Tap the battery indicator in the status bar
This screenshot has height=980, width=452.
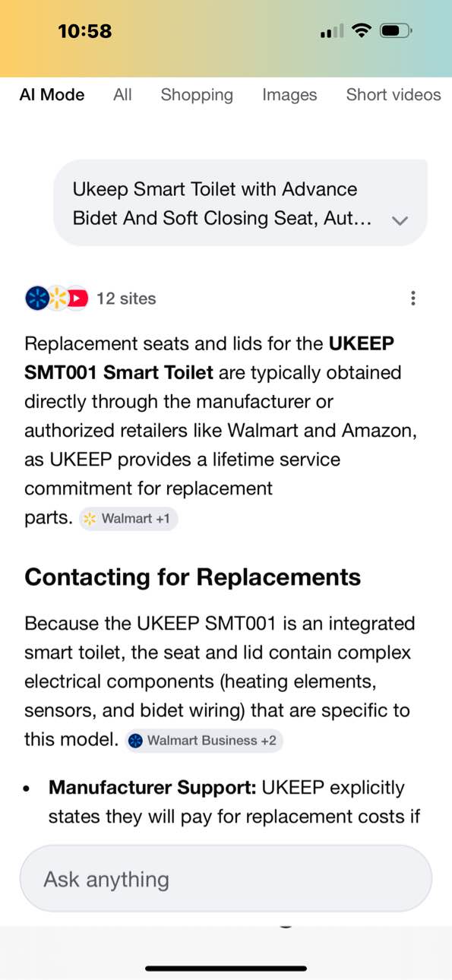click(396, 30)
